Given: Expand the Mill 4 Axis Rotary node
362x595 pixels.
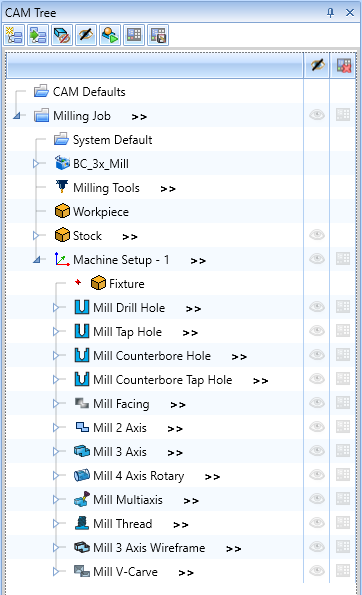Looking at the screenshot, I should coord(56,475).
